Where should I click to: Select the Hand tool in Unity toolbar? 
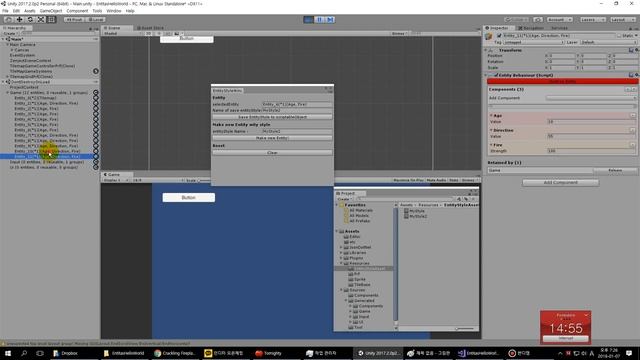tap(8, 20)
